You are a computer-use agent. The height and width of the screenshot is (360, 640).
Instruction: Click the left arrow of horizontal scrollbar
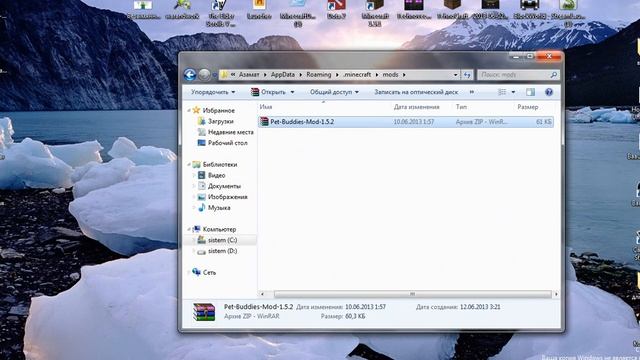click(x=262, y=294)
